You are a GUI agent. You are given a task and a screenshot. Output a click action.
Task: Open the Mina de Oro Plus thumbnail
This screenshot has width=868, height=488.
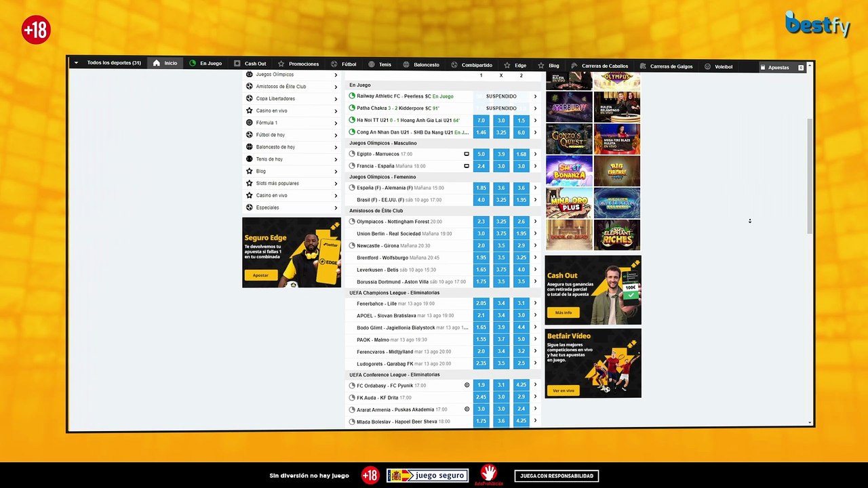pos(569,203)
